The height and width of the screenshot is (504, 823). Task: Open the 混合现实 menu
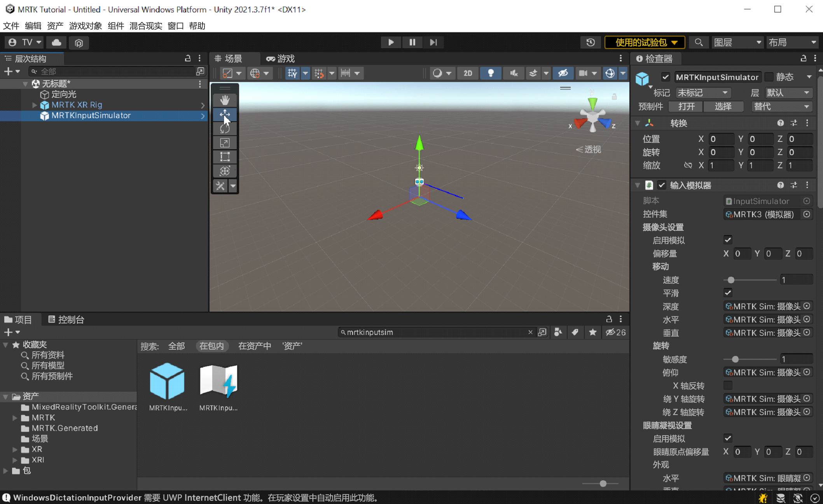point(146,26)
